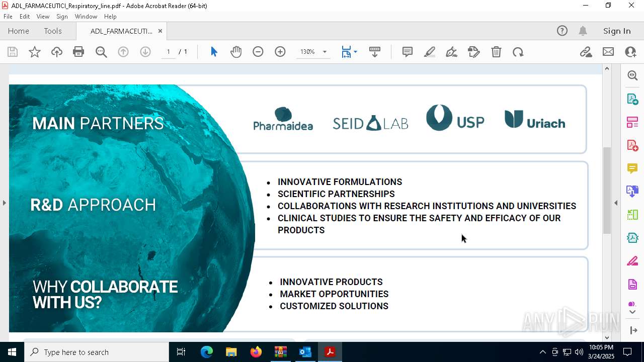
Task: Open fit page options dropdown
Action: [x=355, y=52]
